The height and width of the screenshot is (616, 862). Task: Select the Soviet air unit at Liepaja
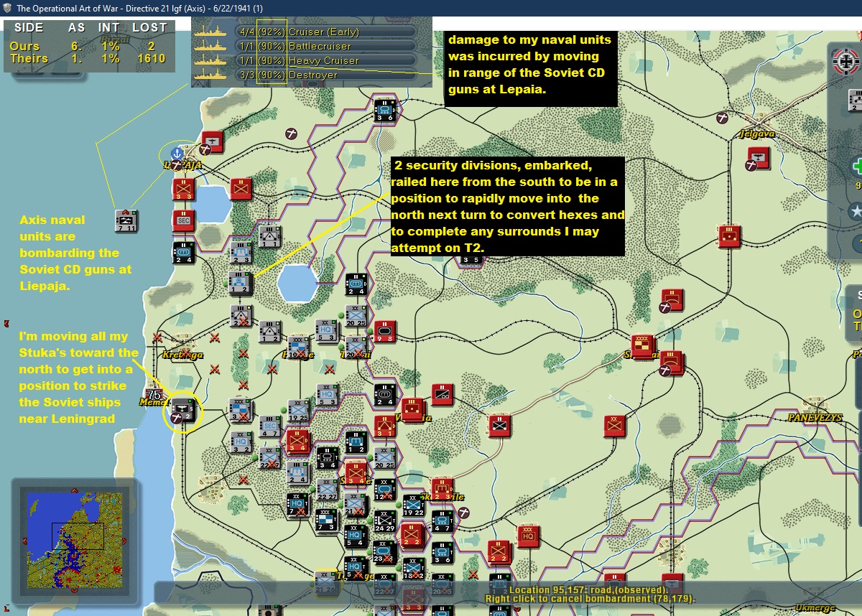pyautogui.click(x=212, y=143)
